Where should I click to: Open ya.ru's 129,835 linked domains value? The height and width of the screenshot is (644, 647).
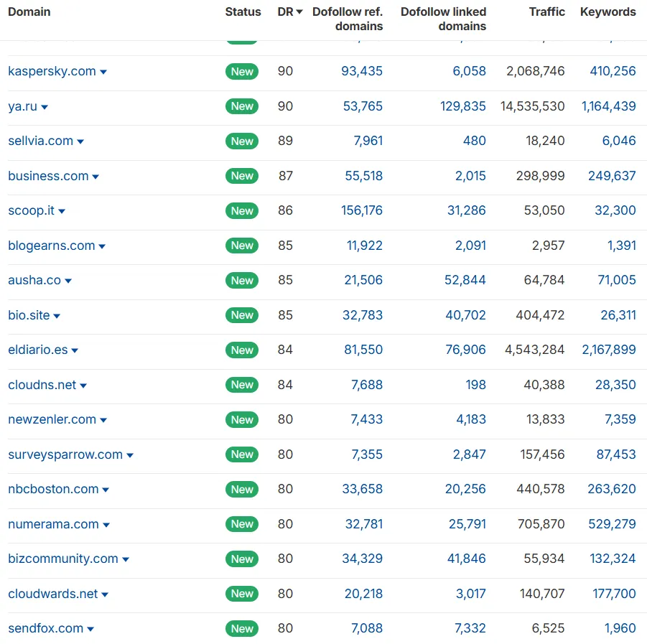click(x=463, y=106)
